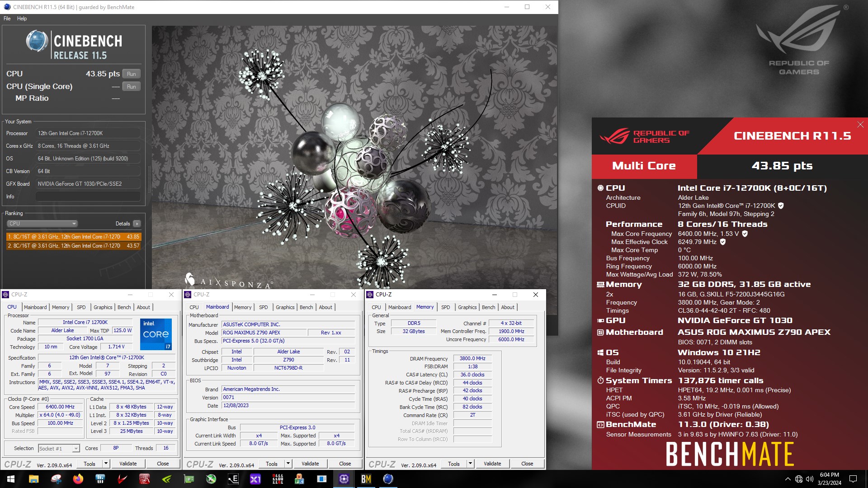Image resolution: width=868 pixels, height=488 pixels.
Task: Click the green orb taskbar icon
Action: click(211, 479)
